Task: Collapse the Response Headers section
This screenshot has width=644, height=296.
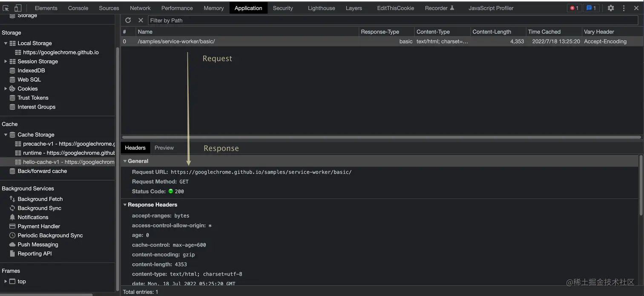Action: (x=125, y=205)
